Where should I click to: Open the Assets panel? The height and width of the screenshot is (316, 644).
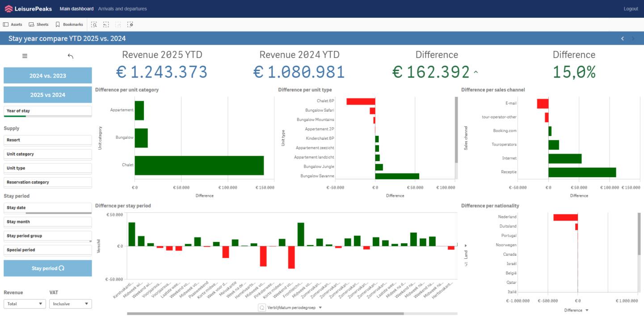click(x=13, y=25)
